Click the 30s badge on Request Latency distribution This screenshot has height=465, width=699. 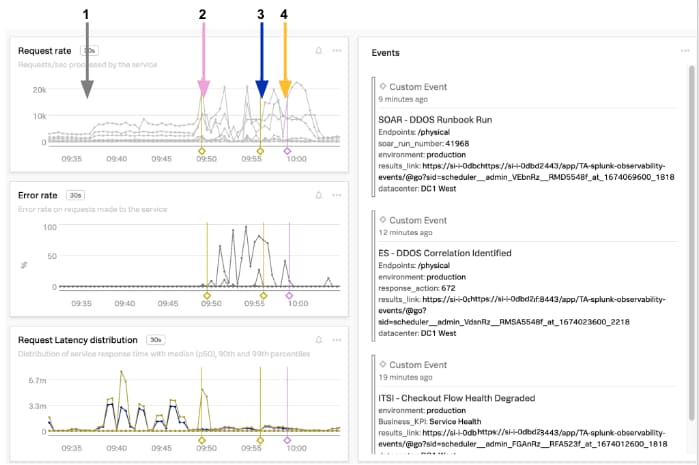click(156, 340)
